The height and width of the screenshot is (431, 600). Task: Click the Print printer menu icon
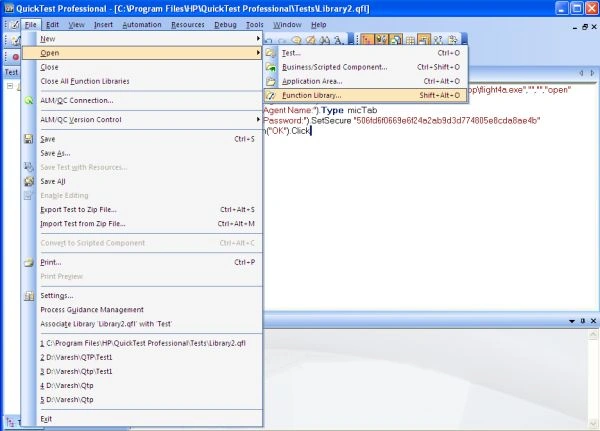pos(29,262)
